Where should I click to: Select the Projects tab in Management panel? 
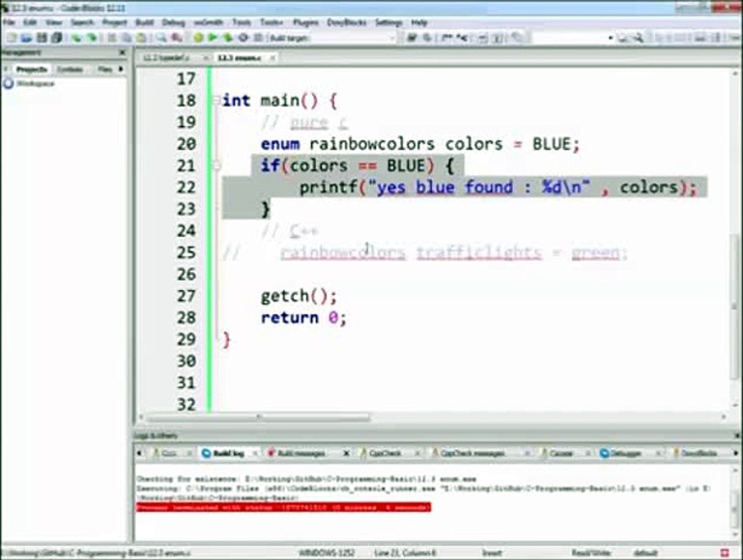click(32, 70)
